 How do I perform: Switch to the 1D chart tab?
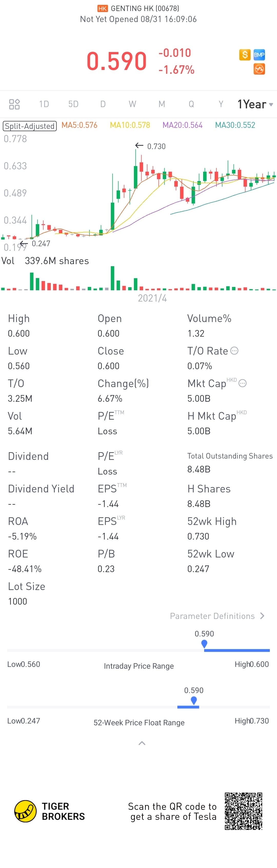coord(44,104)
